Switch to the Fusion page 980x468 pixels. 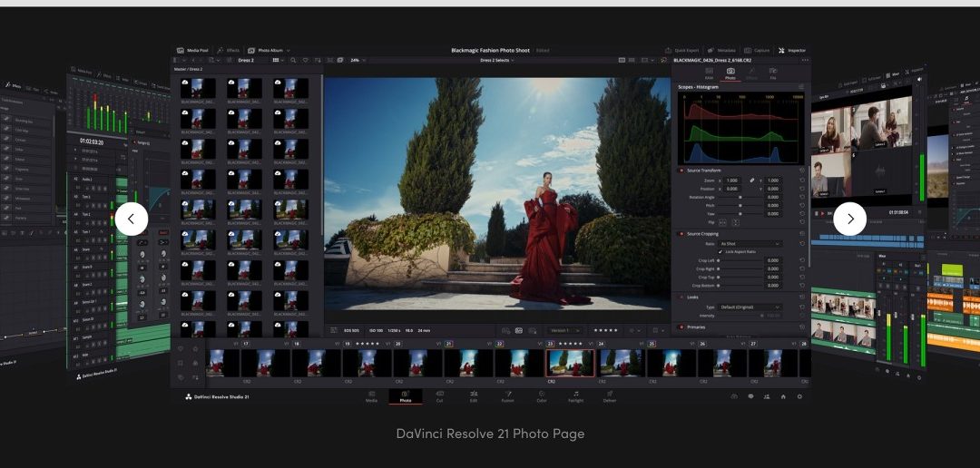coord(507,396)
